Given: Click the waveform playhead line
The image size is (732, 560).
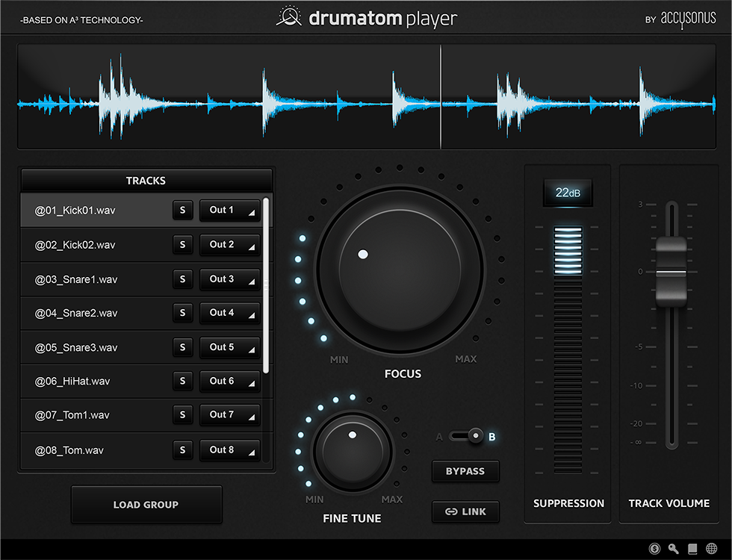Looking at the screenshot, I should 441,97.
